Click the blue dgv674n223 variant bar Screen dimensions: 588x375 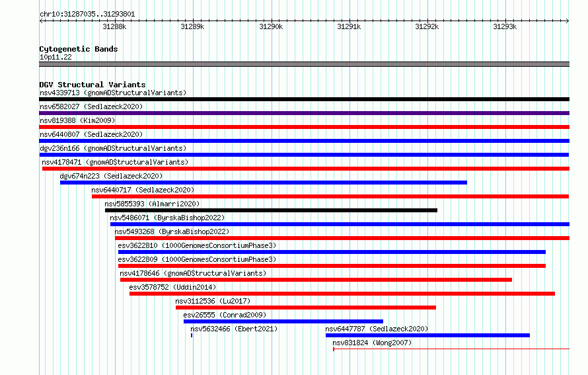(x=264, y=183)
